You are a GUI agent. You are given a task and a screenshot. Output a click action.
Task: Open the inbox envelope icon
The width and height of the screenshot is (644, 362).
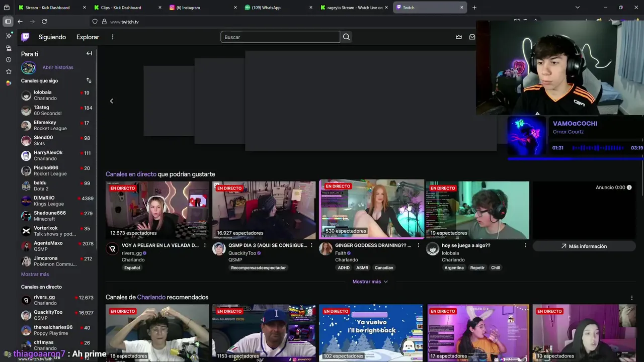pos(472,37)
